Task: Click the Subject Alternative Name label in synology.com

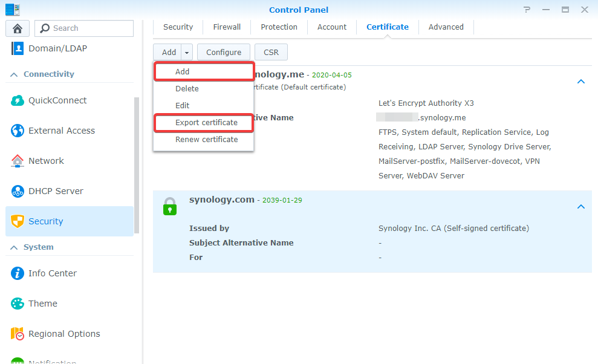Action: coord(241,242)
